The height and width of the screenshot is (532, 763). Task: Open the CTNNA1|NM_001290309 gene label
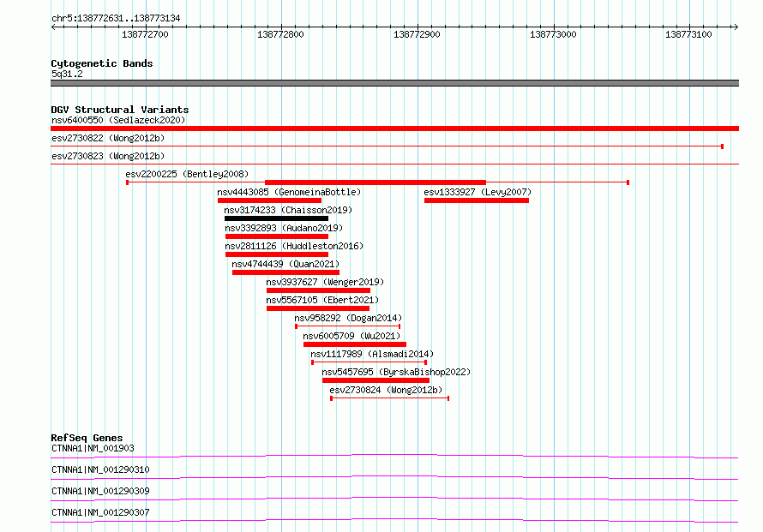click(x=100, y=491)
